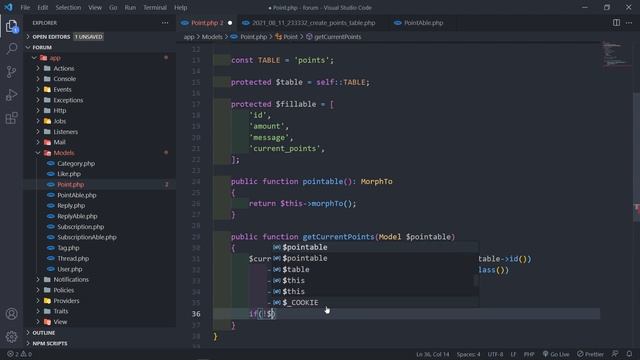Viewport: 640px width, 360px height.
Task: Expand the Exceptions folder
Action: coord(100,100)
